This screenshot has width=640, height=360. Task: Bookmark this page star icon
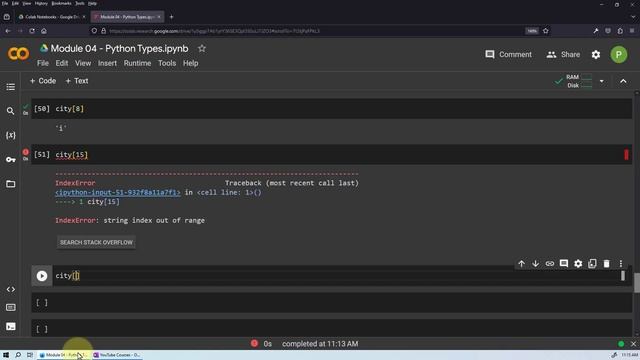[546, 31]
